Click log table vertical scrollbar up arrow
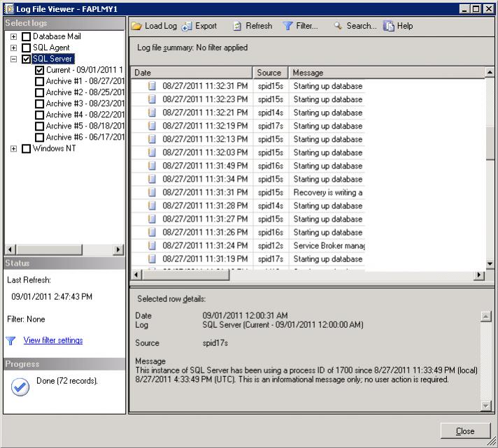The image size is (498, 448). coord(490,73)
